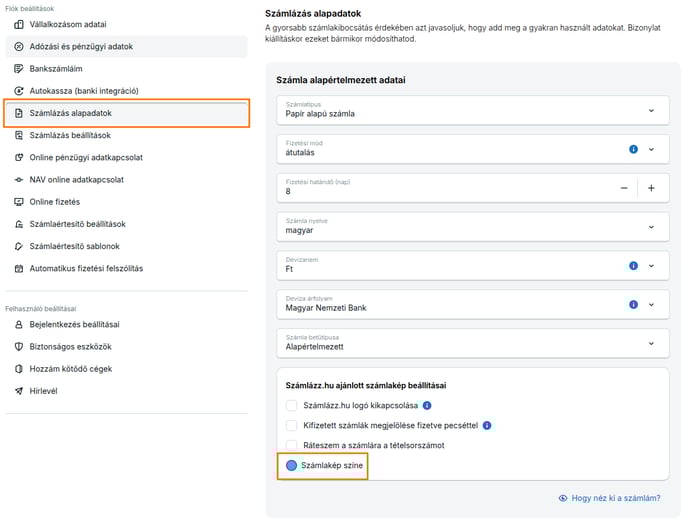Open the Számla nyelve dropdown
688x527 pixels.
(x=473, y=227)
